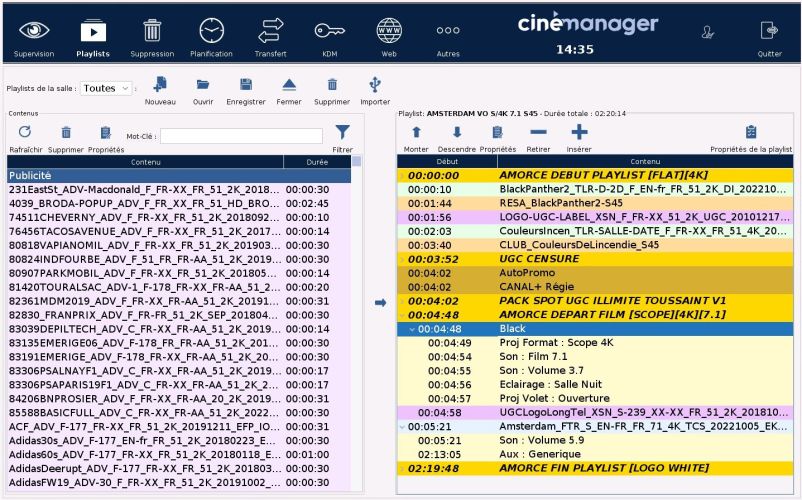Remove item with Retirer minus icon
Screen dimensions: 802x500
tap(538, 132)
